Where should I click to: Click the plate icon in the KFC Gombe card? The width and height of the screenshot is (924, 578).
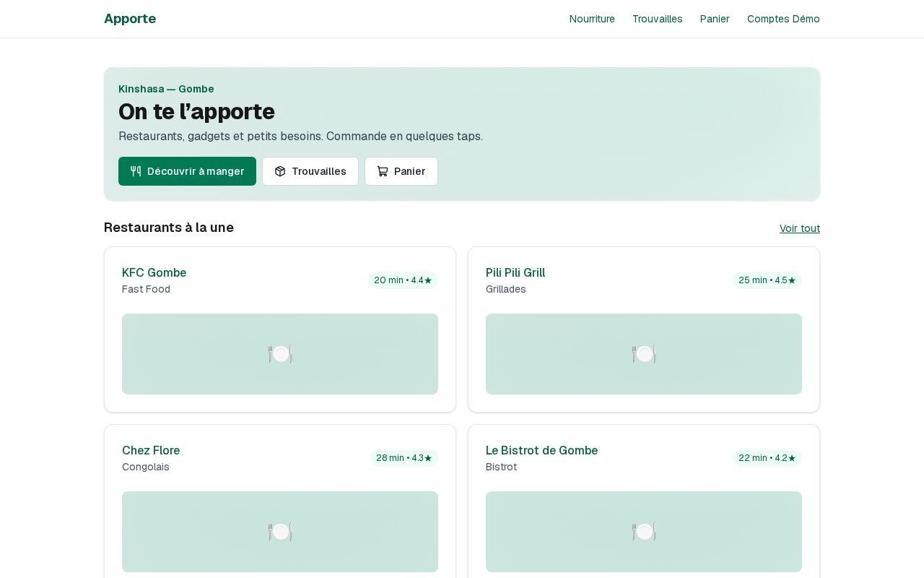tap(280, 354)
